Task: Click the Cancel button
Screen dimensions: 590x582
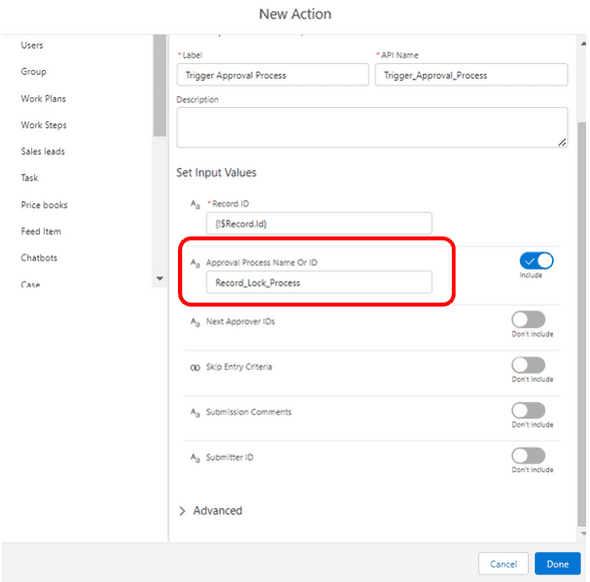Action: tap(503, 564)
